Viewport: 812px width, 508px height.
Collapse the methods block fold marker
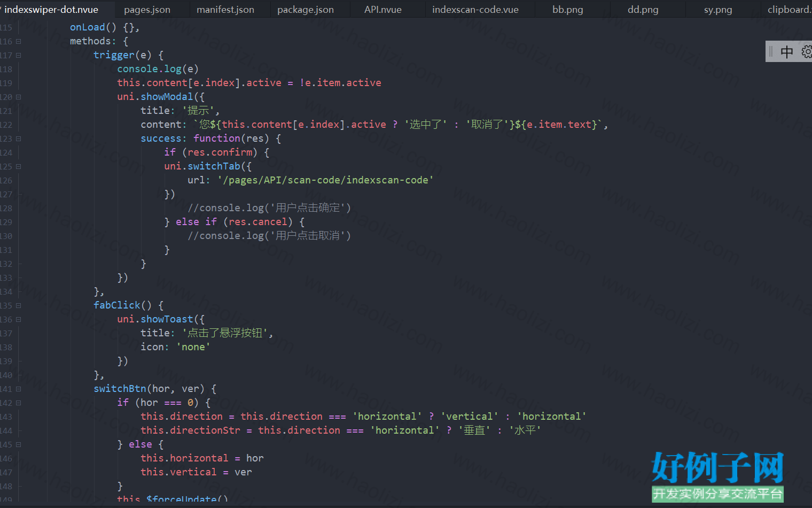(19, 41)
